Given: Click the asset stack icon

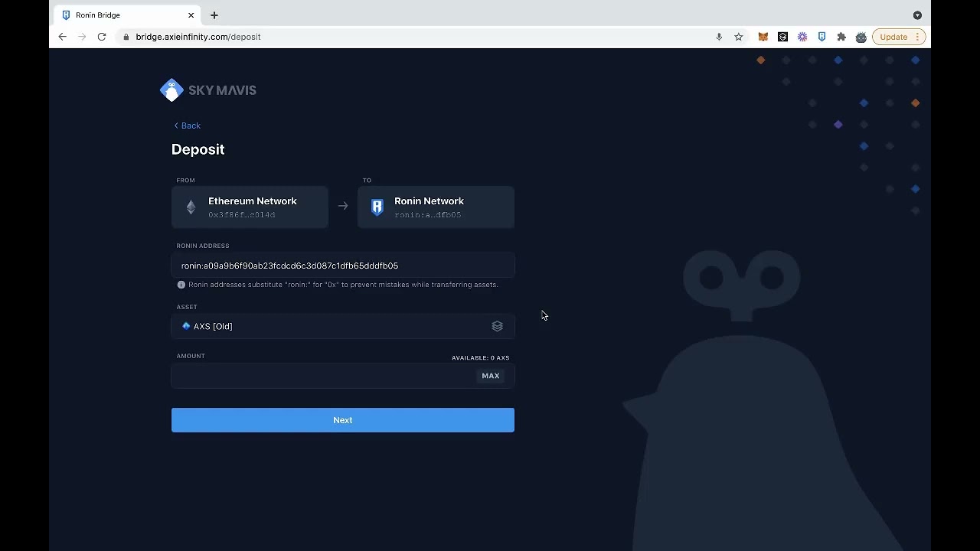Looking at the screenshot, I should 498,326.
